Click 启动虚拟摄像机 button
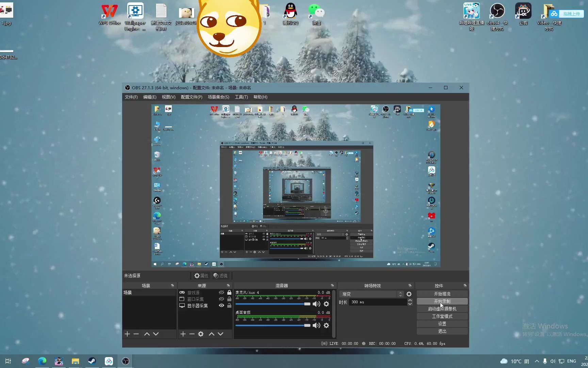The height and width of the screenshot is (368, 588). point(442,309)
